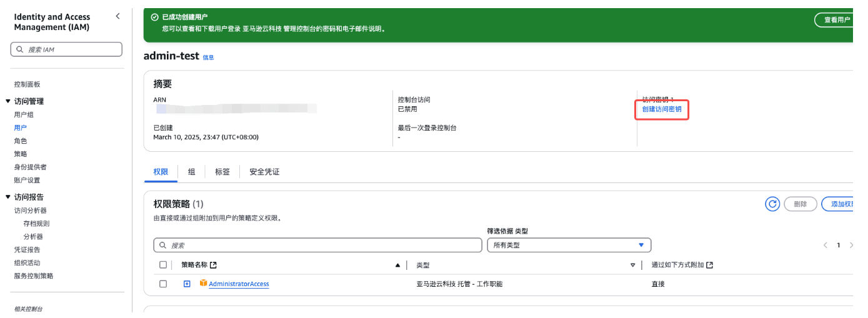Collapse the 访问报告 section
868x318 pixels.
click(8, 197)
